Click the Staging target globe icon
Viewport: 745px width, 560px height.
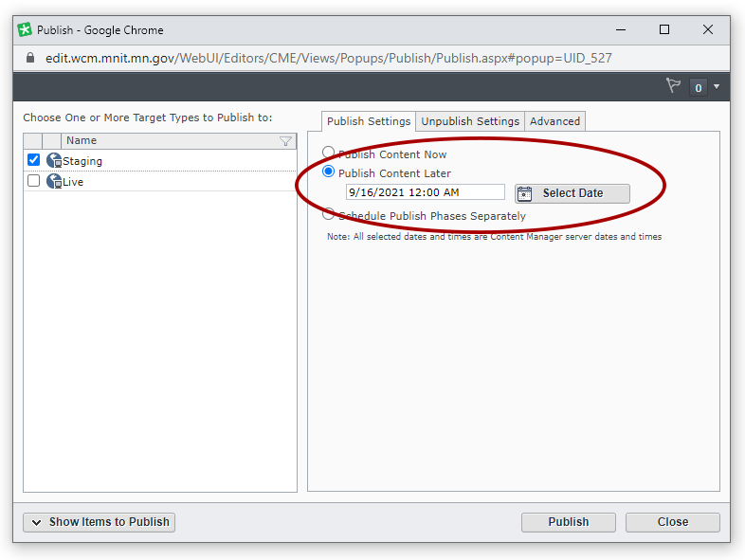[54, 161]
